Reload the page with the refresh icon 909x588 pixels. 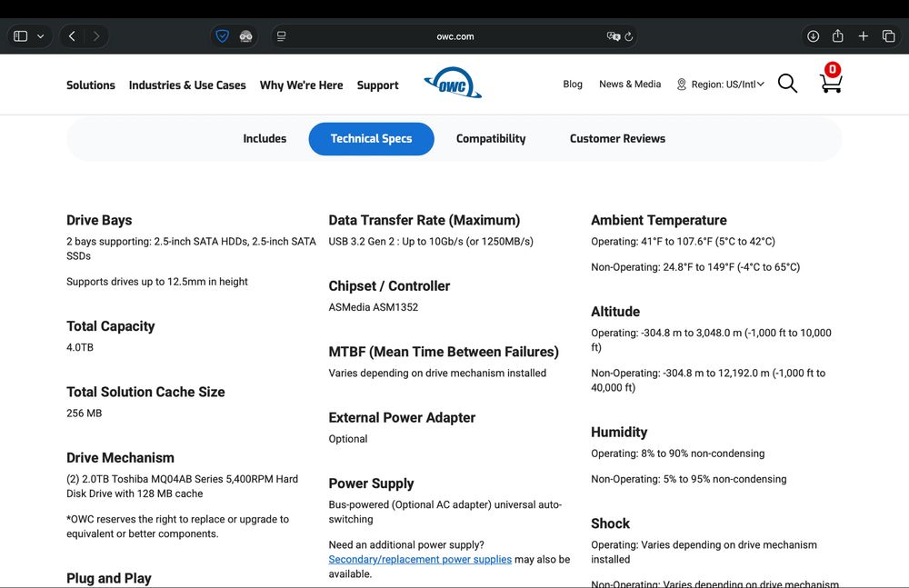click(x=629, y=36)
